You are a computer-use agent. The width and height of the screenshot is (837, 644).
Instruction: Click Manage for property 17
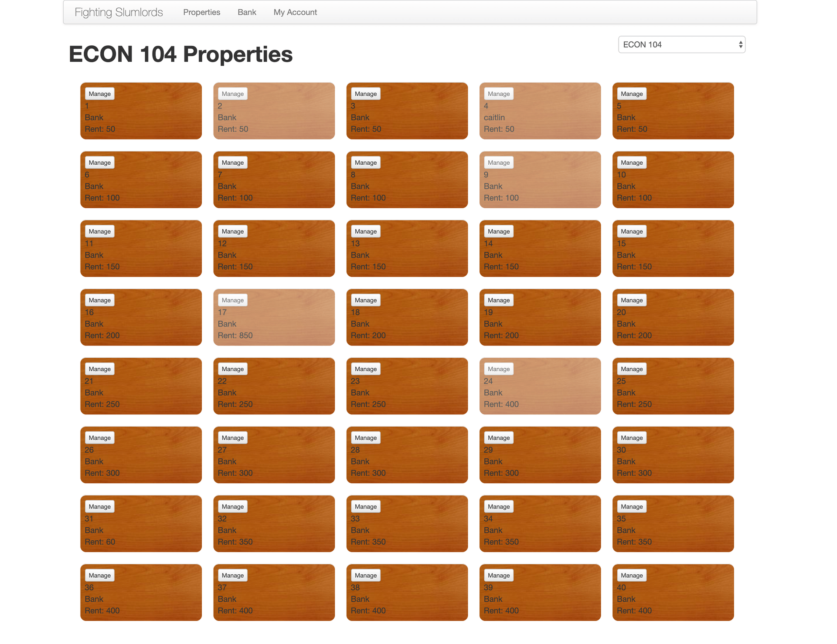click(x=232, y=300)
